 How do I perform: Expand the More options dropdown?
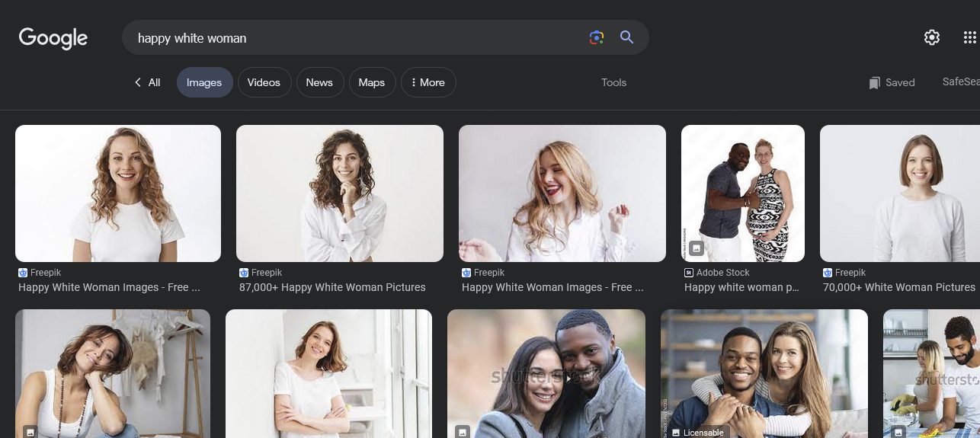(x=428, y=82)
